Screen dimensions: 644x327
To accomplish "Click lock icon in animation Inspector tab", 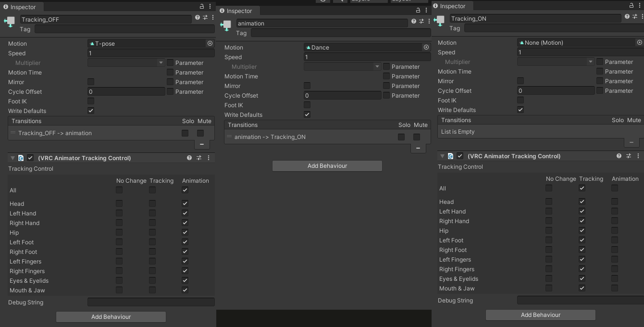I will (418, 10).
